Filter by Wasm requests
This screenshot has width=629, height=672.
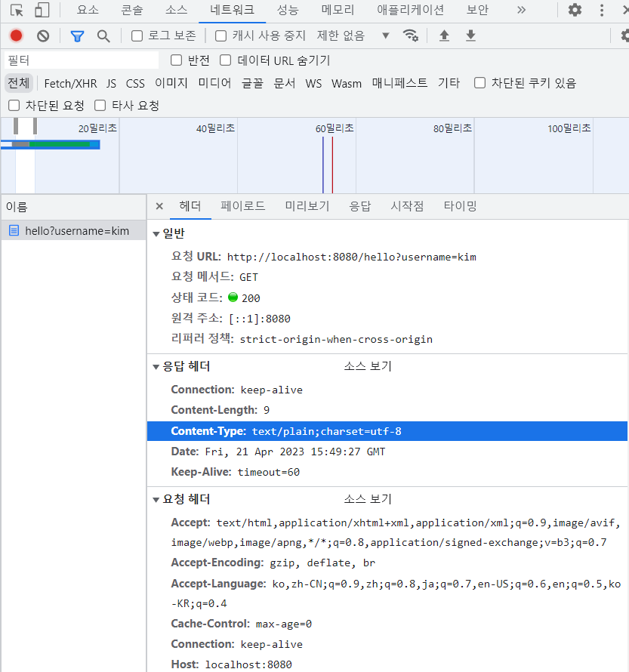[x=347, y=83]
